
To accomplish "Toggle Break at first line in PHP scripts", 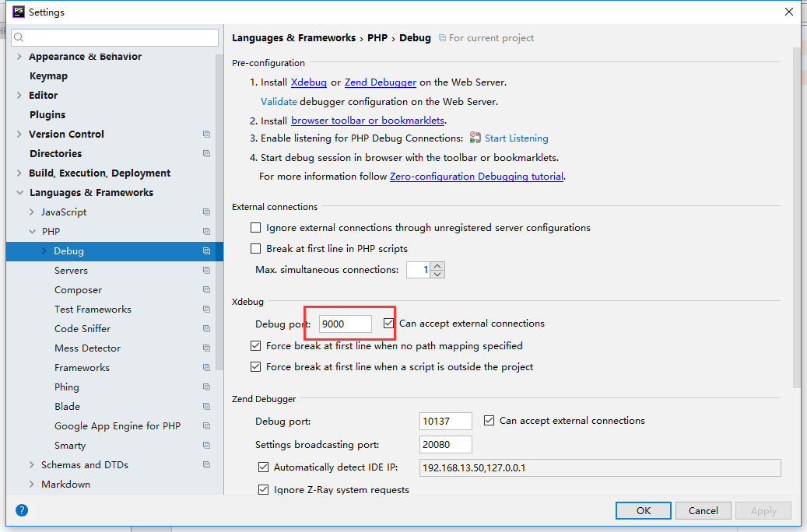I will pos(255,249).
